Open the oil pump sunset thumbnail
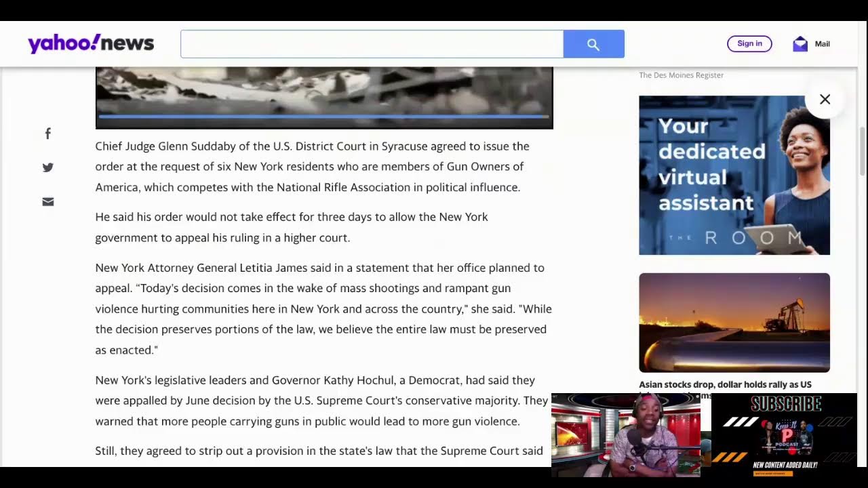 [x=734, y=323]
